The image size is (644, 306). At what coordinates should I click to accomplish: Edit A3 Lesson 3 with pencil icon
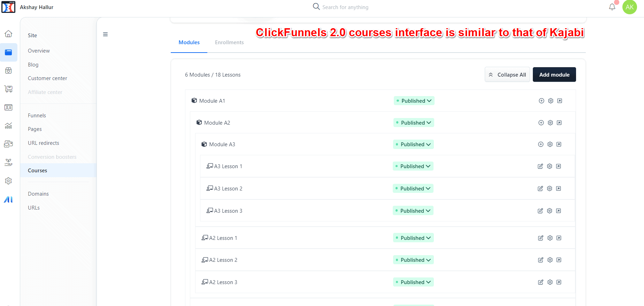pos(540,211)
